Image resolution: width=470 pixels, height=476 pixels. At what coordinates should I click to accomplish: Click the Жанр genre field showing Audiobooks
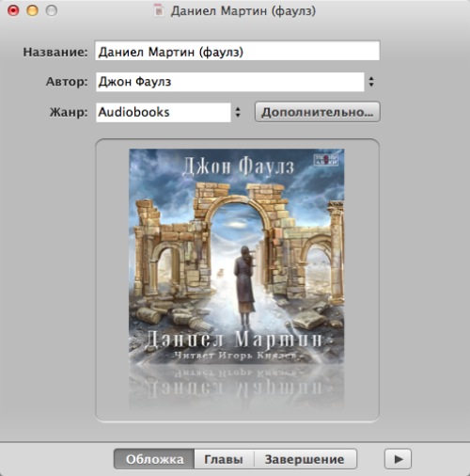click(164, 112)
